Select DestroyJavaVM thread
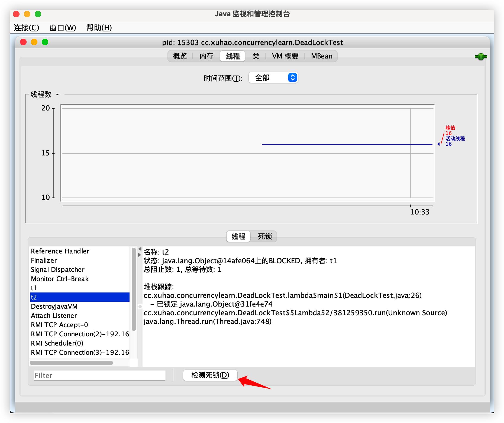The width and height of the screenshot is (504, 423). (80, 306)
